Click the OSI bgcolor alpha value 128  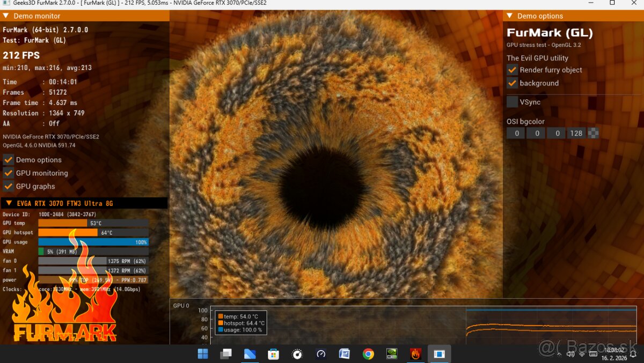click(576, 134)
